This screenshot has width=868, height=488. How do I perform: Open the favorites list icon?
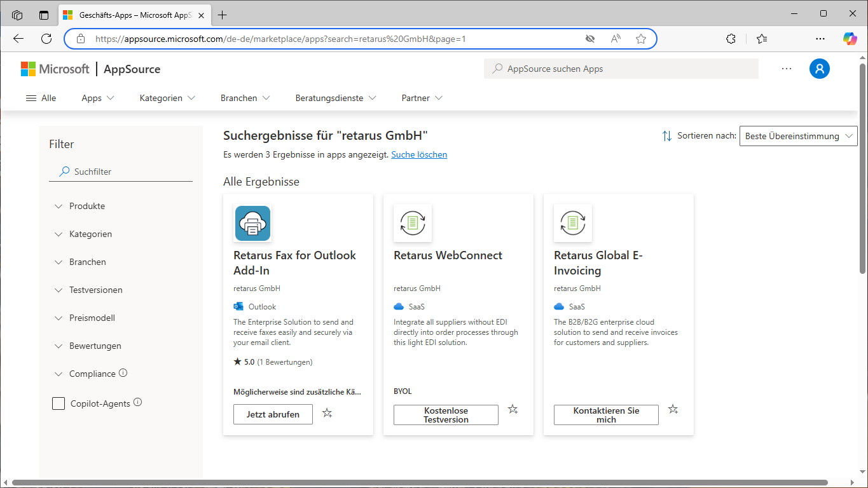[762, 39]
